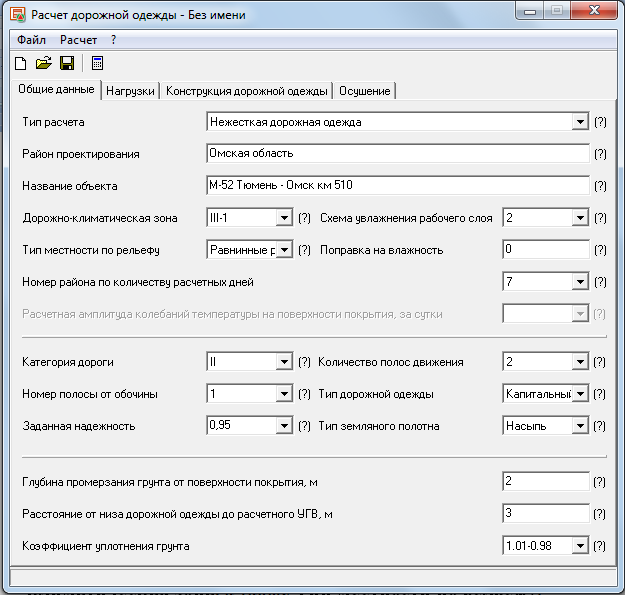Click the (?) help next to Дорожно-климатическая зона

[304, 218]
